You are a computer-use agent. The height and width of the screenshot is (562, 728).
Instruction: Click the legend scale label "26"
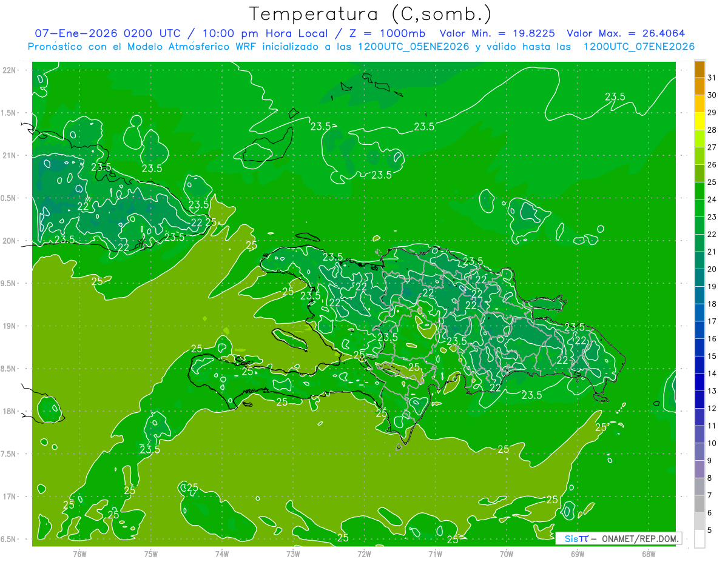712,164
